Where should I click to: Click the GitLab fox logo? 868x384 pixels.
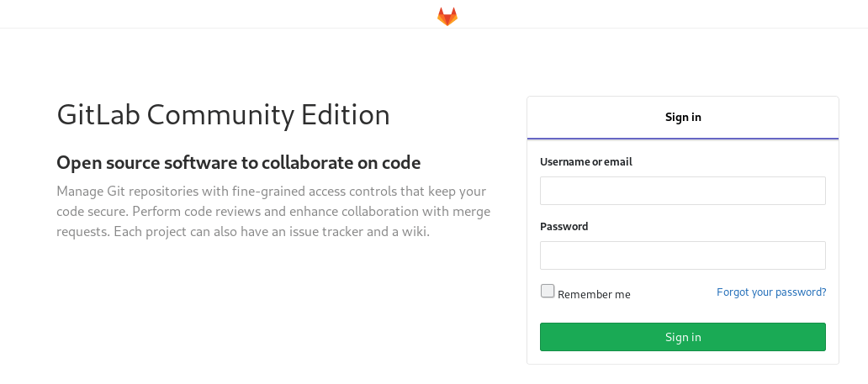pos(447,16)
